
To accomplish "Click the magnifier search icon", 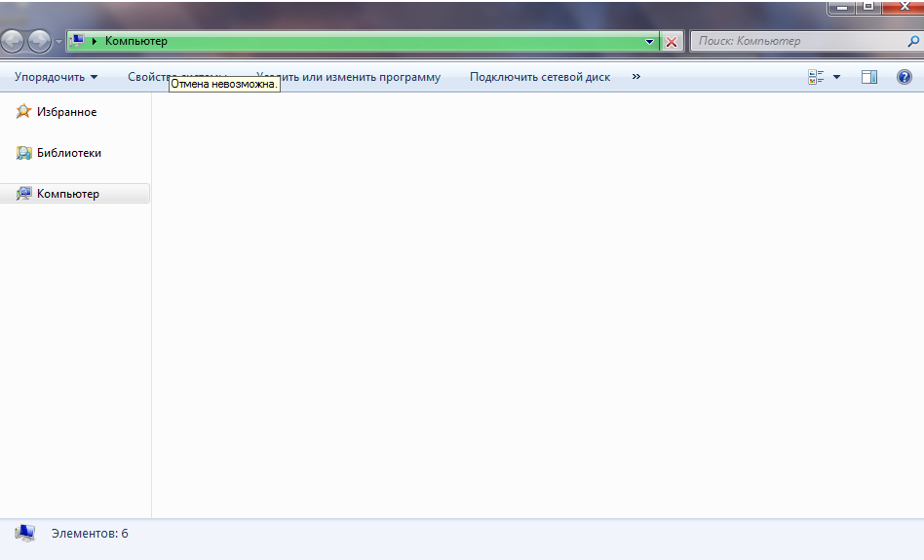I will [913, 41].
